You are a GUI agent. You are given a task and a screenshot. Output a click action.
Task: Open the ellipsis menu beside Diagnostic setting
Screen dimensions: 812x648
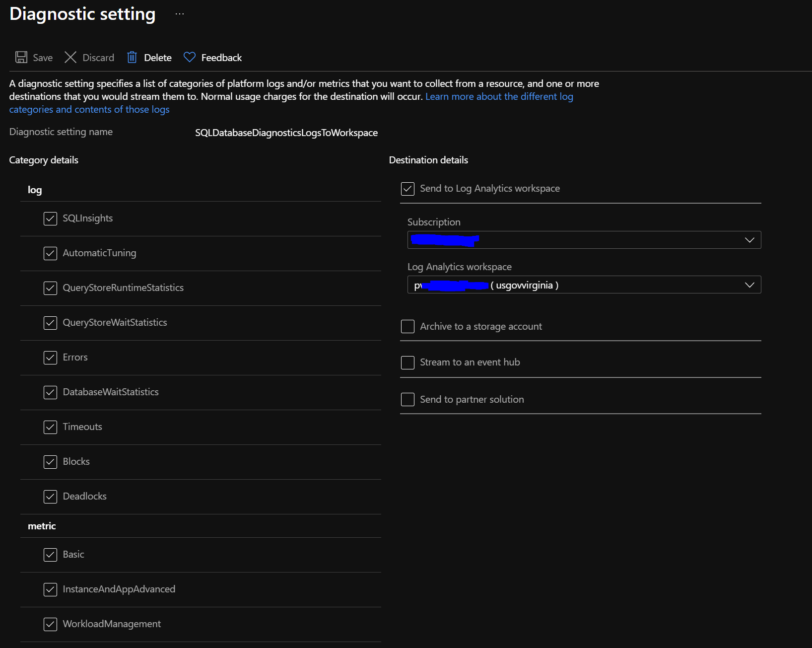click(179, 14)
